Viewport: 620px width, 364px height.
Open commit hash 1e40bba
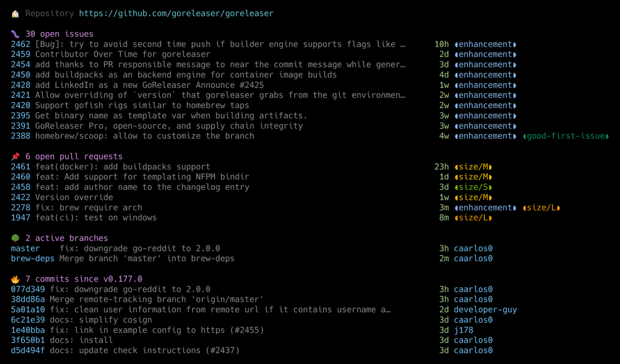click(x=28, y=330)
